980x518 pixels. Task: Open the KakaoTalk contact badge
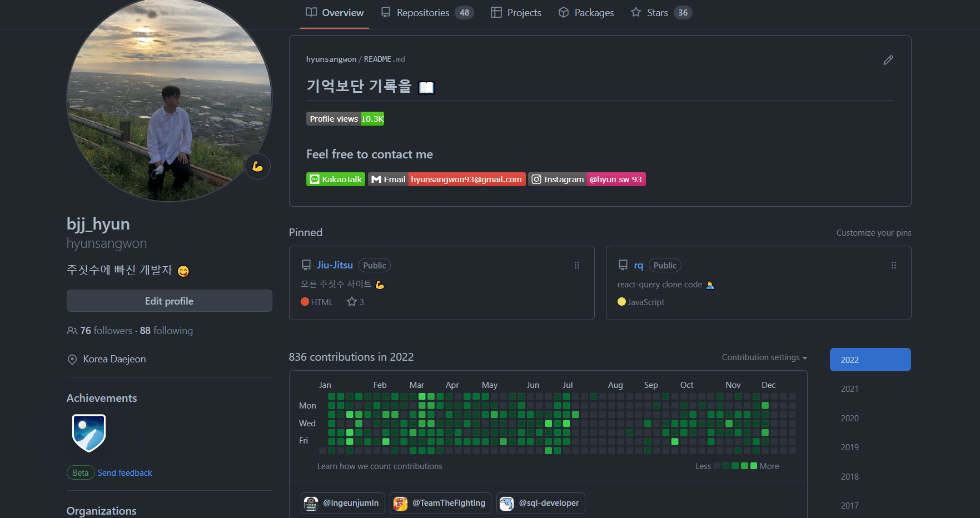click(x=335, y=180)
